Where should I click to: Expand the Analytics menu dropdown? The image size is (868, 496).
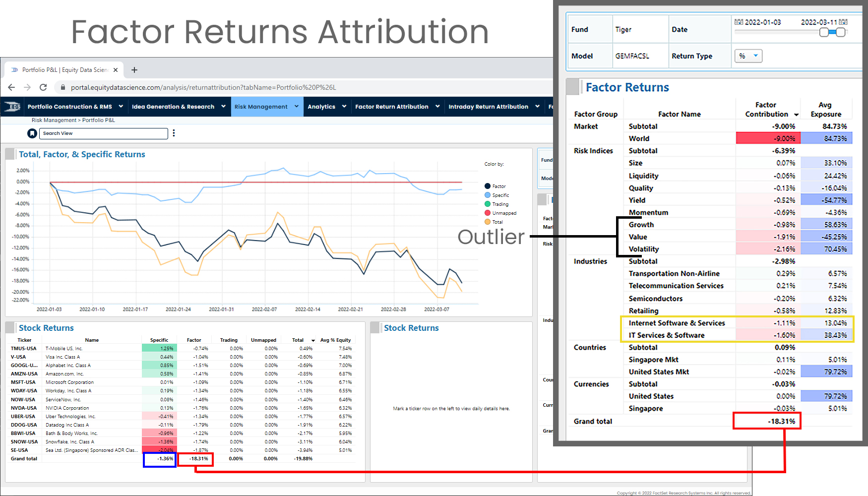[x=326, y=107]
